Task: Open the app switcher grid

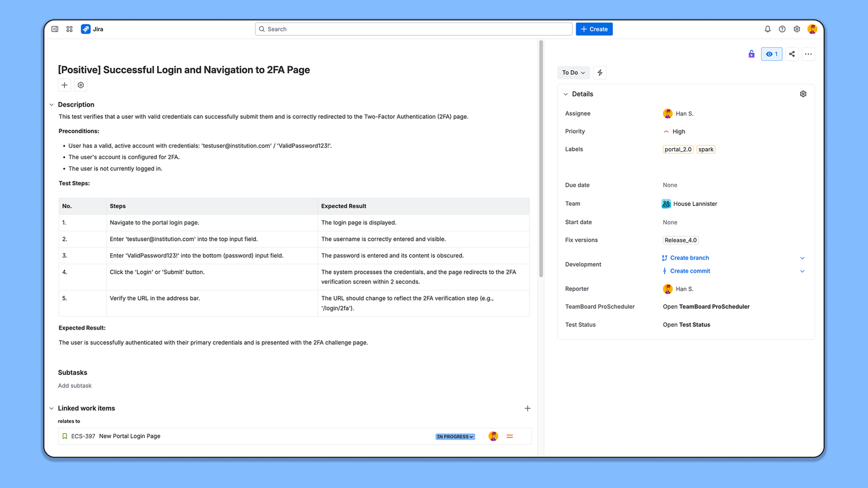Action: [69, 29]
